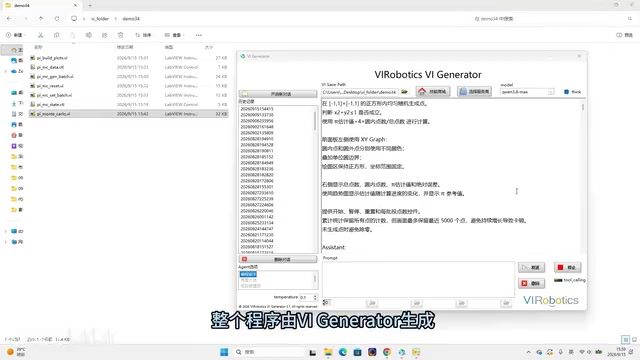640x360 pixels.
Task: Stop generation using the red square button
Action: click(x=567, y=267)
